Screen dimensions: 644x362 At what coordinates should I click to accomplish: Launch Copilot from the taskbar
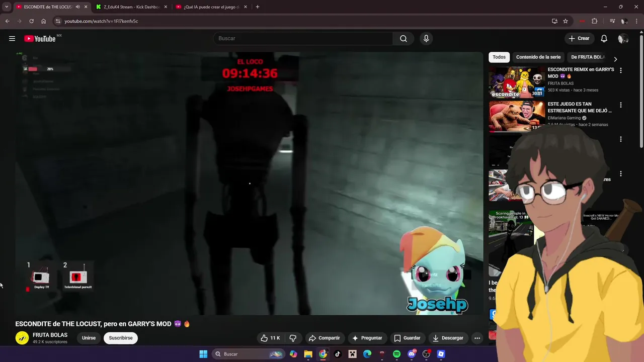tap(293, 354)
